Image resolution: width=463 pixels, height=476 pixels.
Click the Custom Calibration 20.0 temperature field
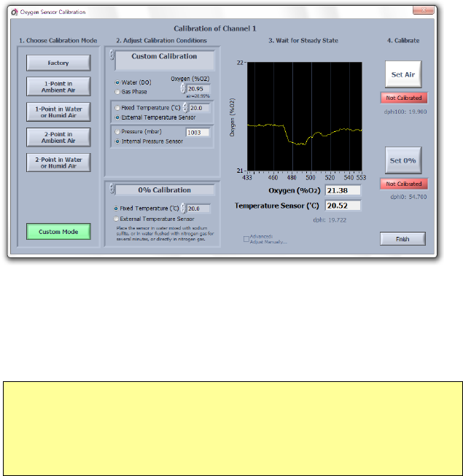point(199,108)
